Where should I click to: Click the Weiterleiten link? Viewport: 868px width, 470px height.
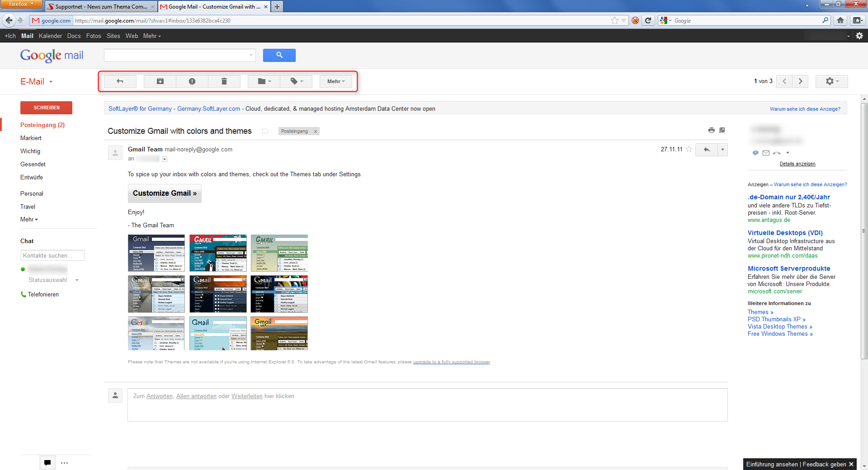coord(247,396)
